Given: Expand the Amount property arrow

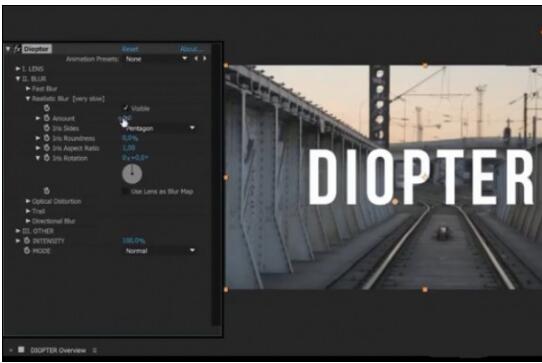Looking at the screenshot, I should click(38, 118).
